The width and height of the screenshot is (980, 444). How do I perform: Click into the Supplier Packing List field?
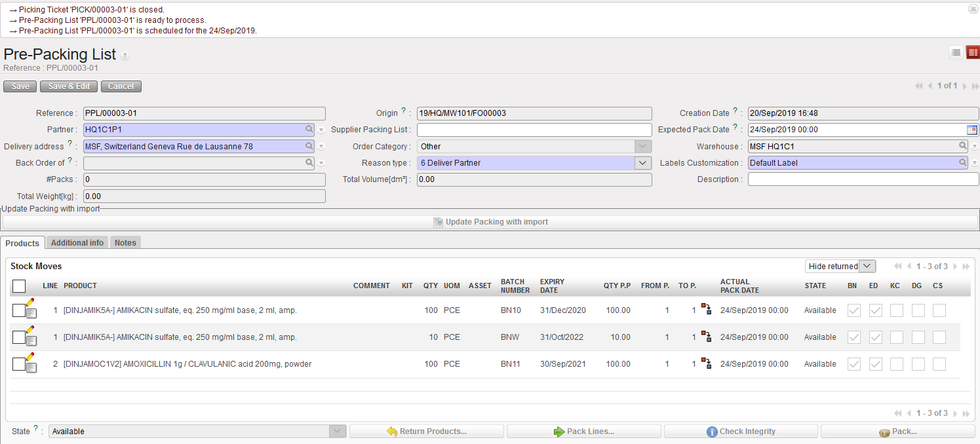(534, 130)
